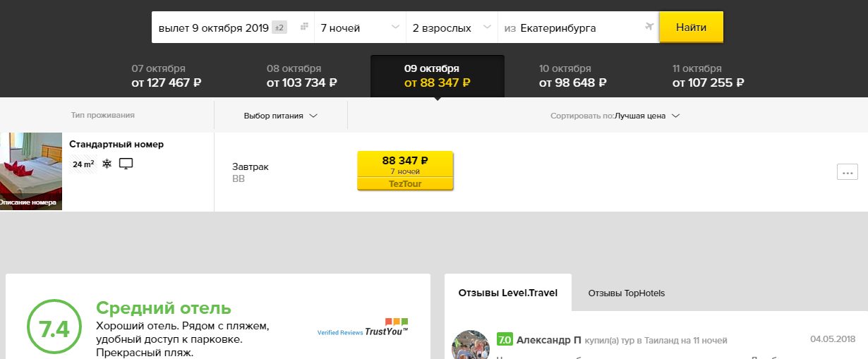This screenshot has height=359, width=868.
Task: Open the Лучшая цена sorting dropdown
Action: coord(646,116)
